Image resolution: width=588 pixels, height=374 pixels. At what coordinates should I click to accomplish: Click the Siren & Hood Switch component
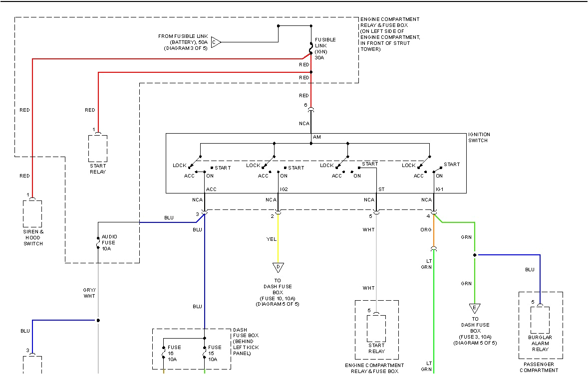(31, 213)
